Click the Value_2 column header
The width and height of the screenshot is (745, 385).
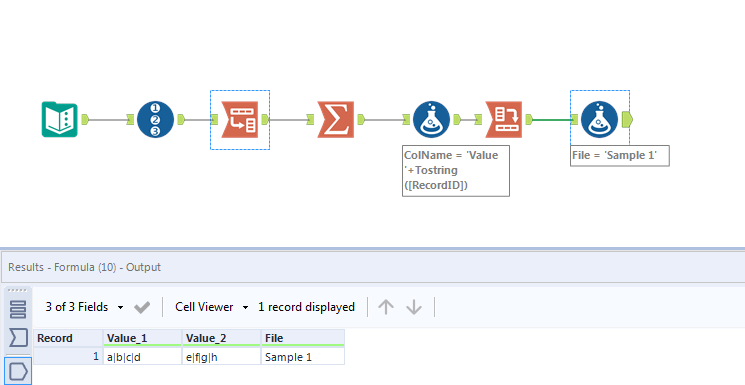pyautogui.click(x=221, y=338)
